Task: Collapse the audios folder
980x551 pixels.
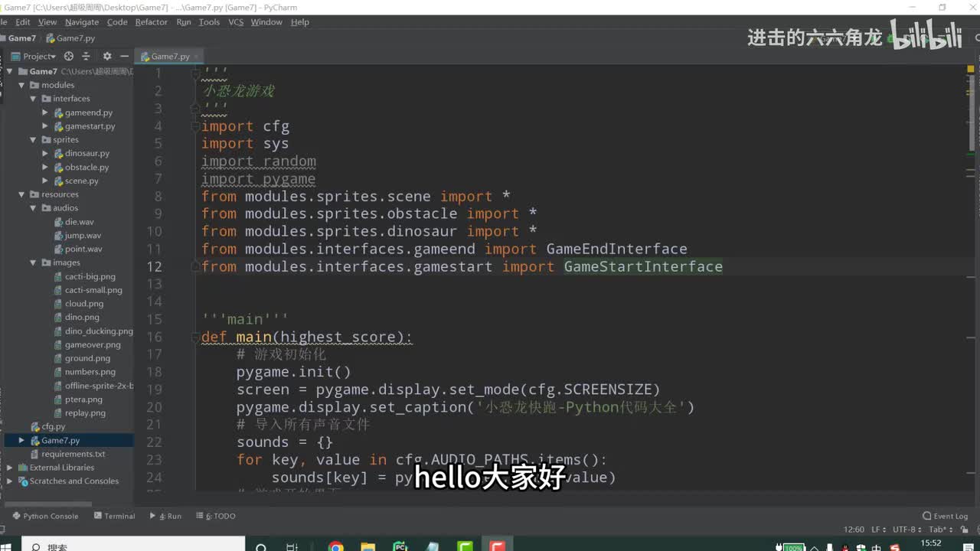Action: pyautogui.click(x=33, y=208)
